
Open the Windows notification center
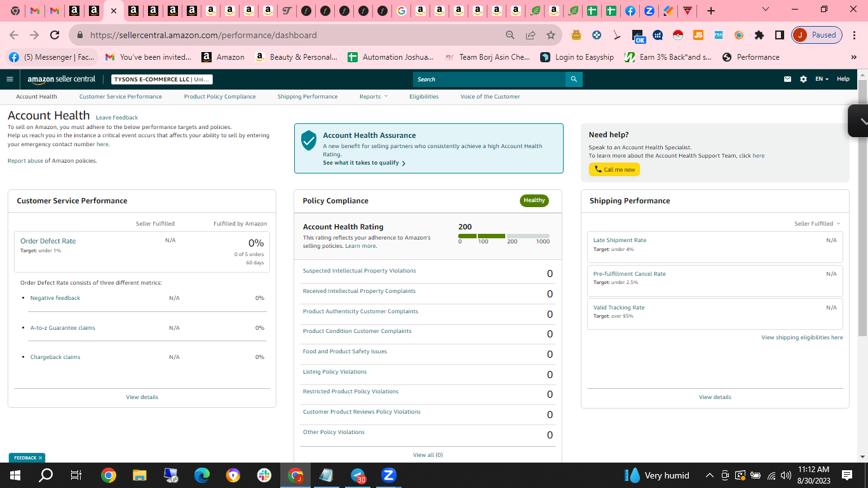[847, 475]
